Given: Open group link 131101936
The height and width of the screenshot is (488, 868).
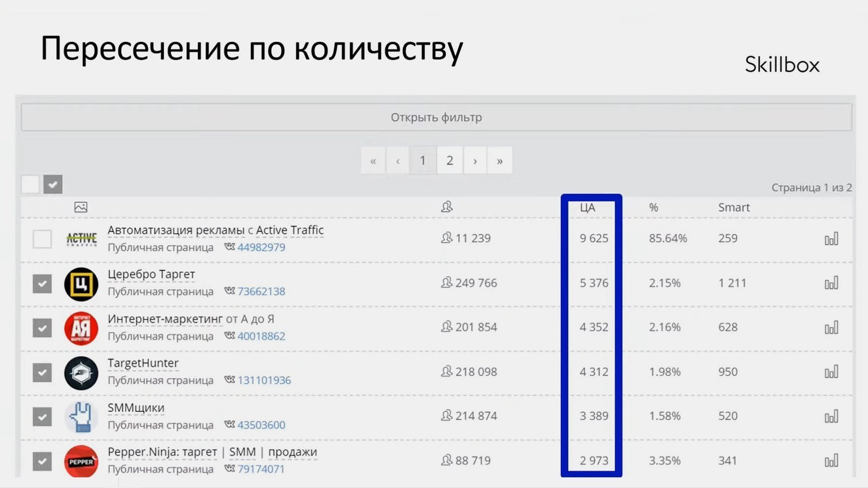Looking at the screenshot, I should pos(264,380).
